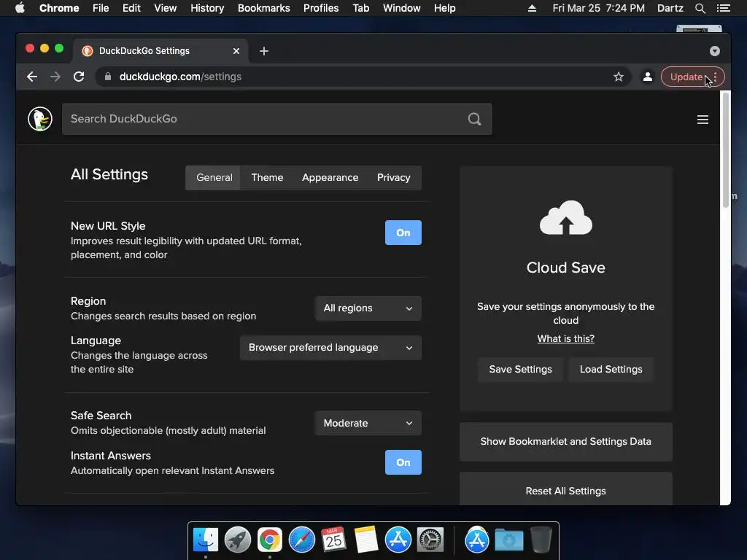Open Notes from the dock
747x560 pixels.
[366, 540]
